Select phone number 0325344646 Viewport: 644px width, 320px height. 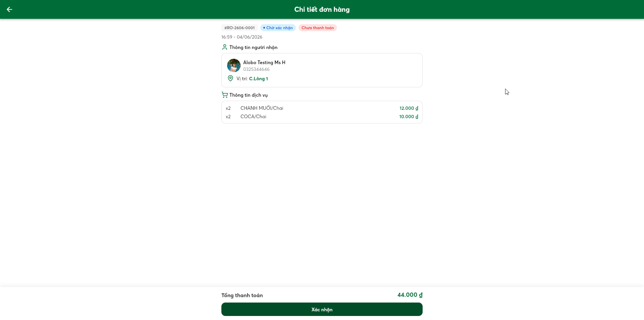[x=256, y=70]
